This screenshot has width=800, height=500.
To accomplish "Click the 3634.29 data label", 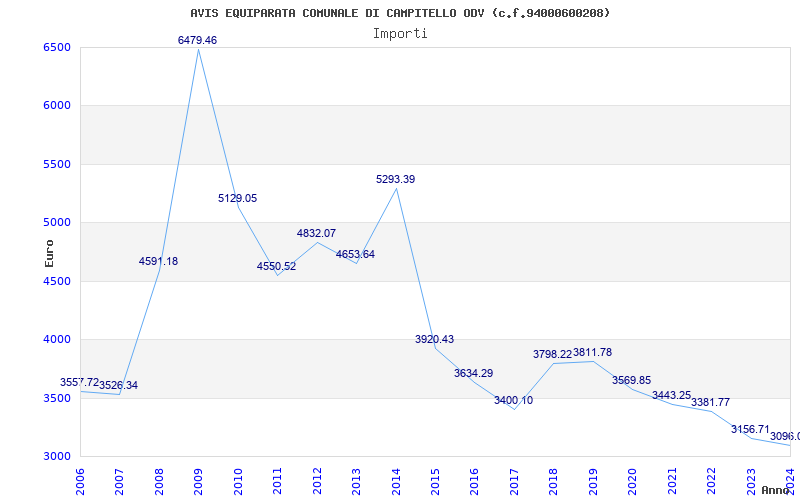I will pos(473,373).
